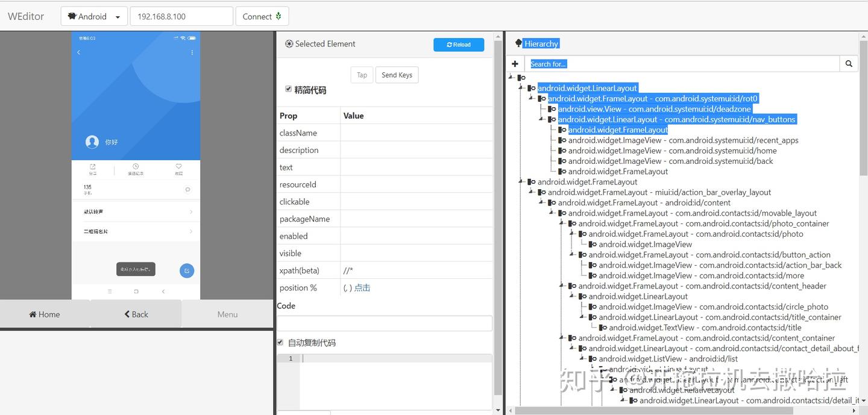Click the Code input field

coord(385,323)
